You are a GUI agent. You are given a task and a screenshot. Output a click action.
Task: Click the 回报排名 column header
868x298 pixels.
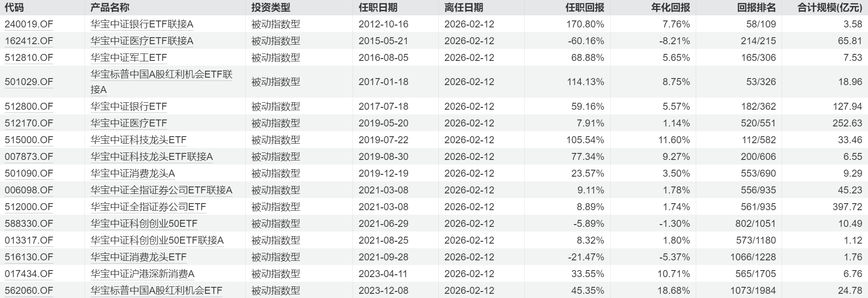click(x=757, y=7)
